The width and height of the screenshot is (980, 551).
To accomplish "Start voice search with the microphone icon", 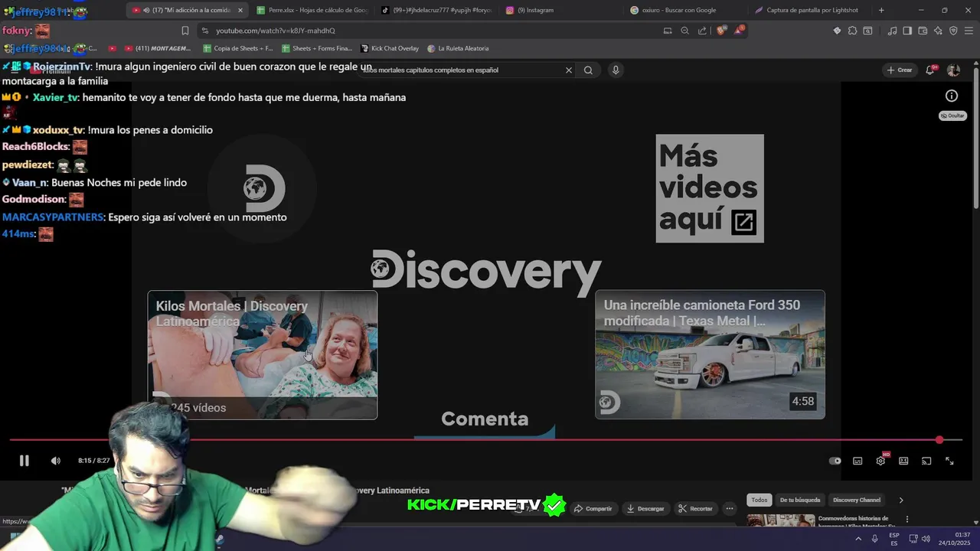I will click(616, 70).
